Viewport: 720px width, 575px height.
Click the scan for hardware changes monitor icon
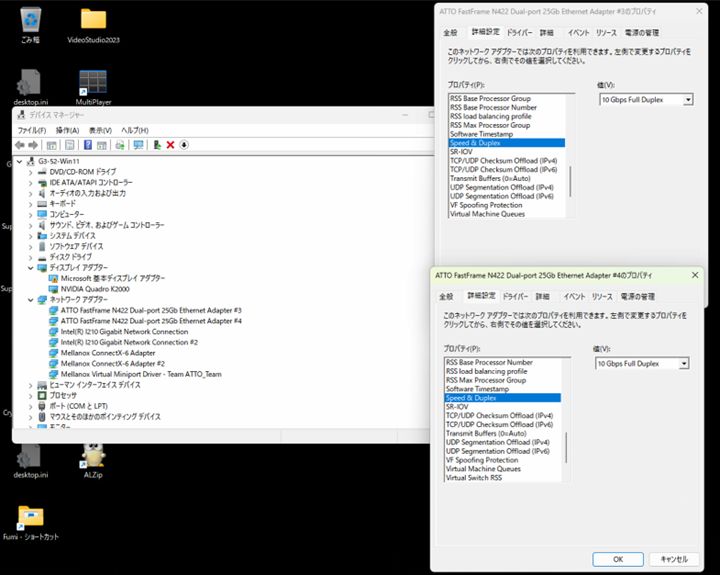(137, 145)
